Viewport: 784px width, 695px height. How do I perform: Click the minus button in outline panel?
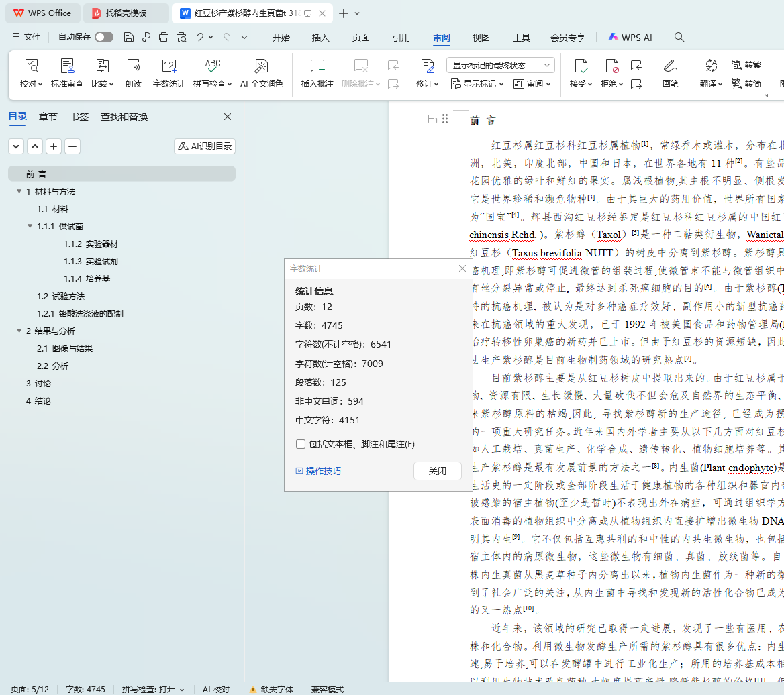[x=72, y=146]
